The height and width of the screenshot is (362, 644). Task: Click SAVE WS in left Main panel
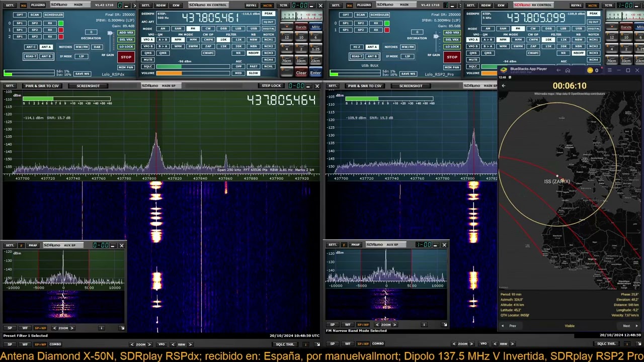(x=82, y=74)
